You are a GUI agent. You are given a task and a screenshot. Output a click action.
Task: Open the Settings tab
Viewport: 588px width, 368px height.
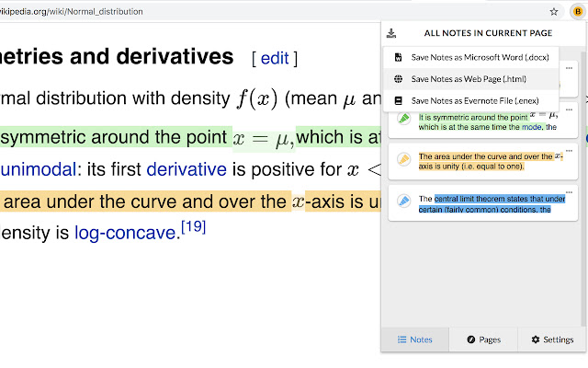pos(552,339)
